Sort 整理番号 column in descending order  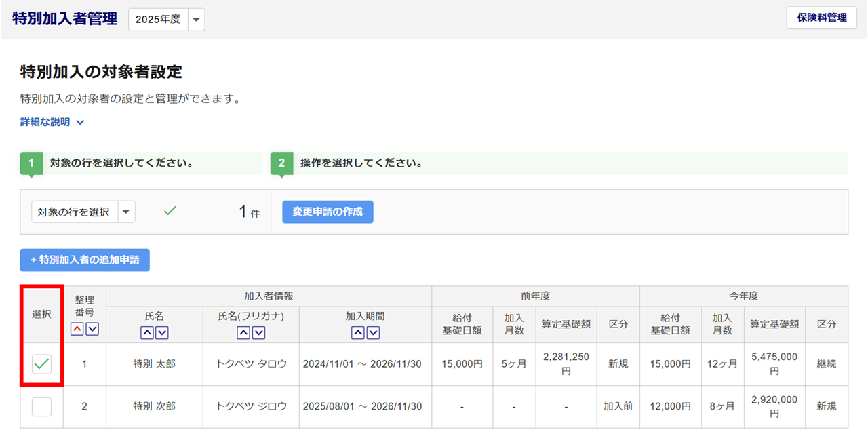92,329
